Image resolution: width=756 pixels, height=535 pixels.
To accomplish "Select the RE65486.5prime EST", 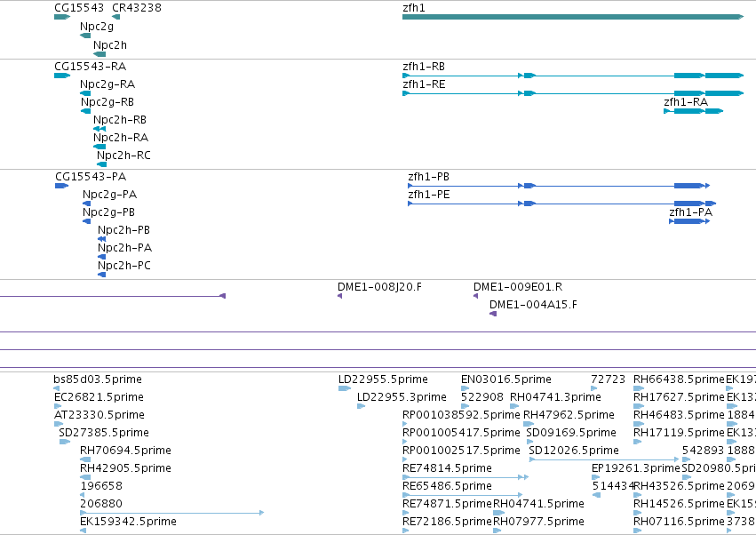I will 463,494.
